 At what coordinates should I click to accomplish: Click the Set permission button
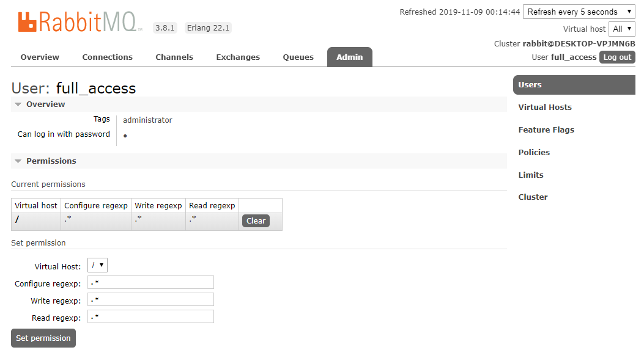43,338
